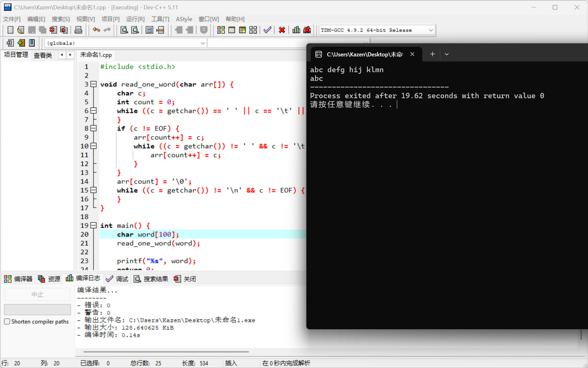This screenshot has height=368, width=588.
Task: Click the 'Process exited after 19.62 seconds' line
Action: 427,96
